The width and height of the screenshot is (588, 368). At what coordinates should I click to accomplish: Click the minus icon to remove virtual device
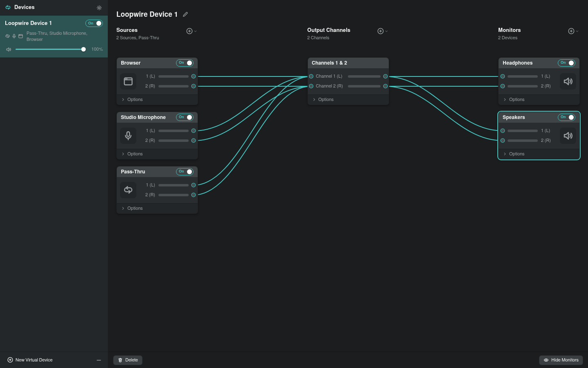tap(99, 360)
